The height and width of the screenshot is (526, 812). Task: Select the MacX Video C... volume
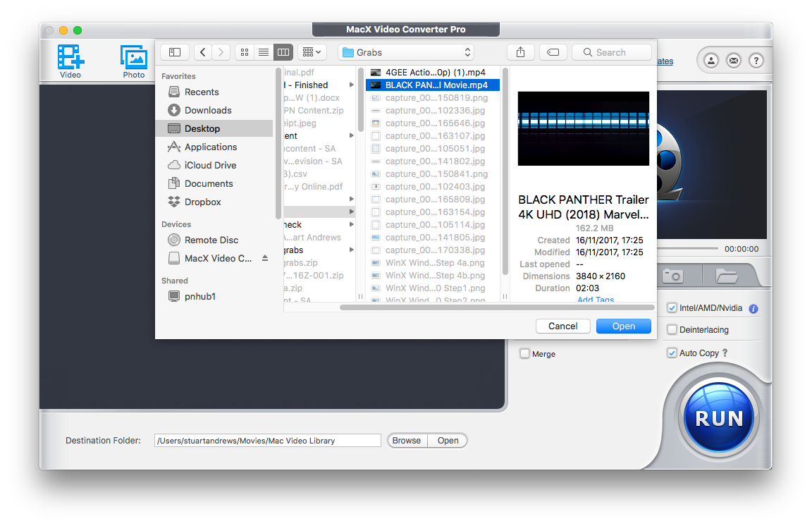pos(210,258)
